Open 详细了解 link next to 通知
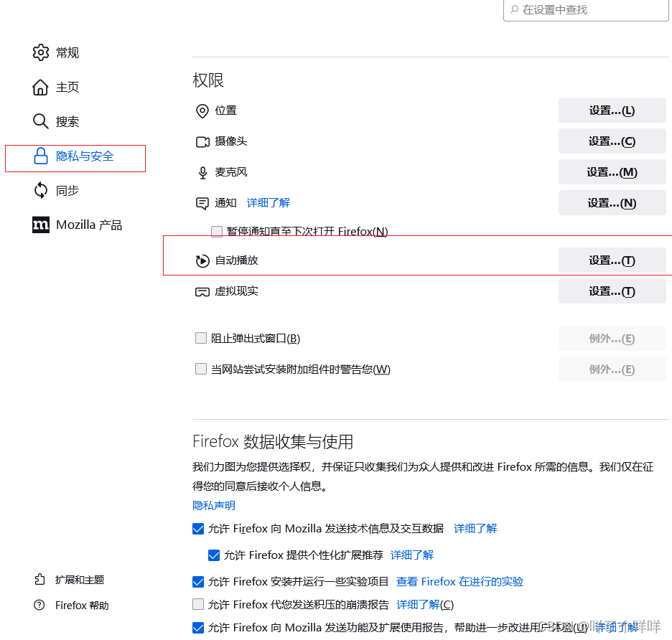The width and height of the screenshot is (672, 640). pos(269,202)
